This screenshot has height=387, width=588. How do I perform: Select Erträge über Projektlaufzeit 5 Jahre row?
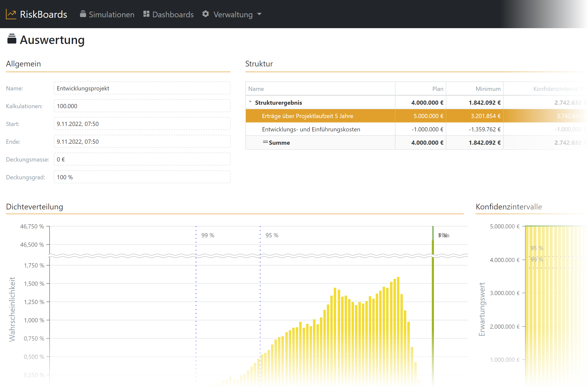(x=307, y=116)
